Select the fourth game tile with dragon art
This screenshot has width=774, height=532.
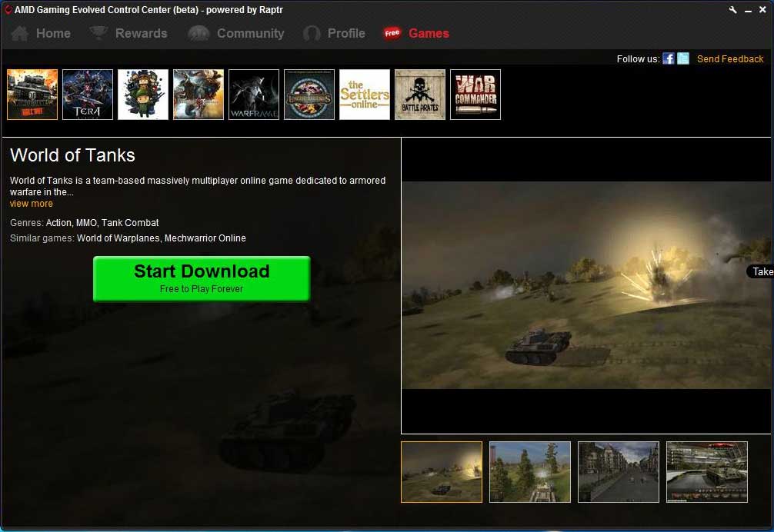[x=199, y=94]
